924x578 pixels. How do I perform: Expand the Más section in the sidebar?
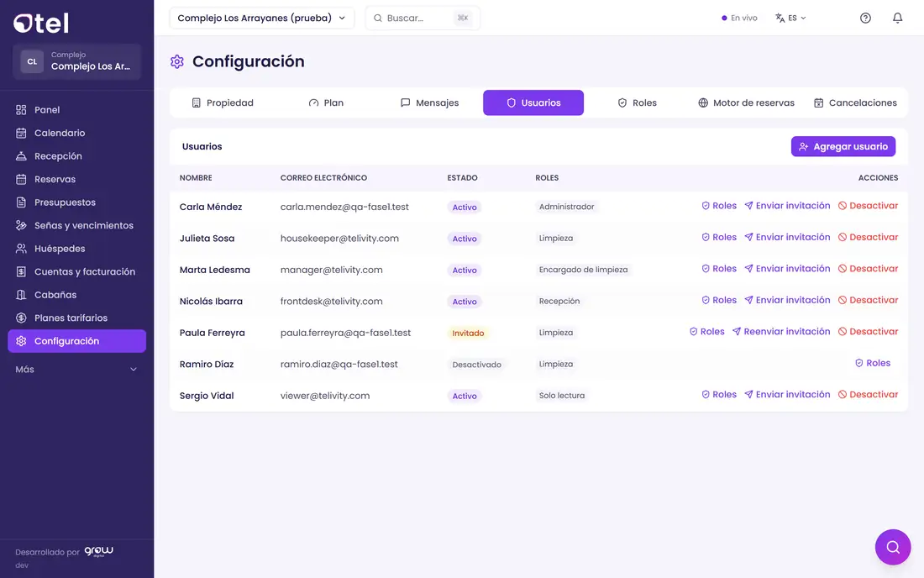pos(76,370)
